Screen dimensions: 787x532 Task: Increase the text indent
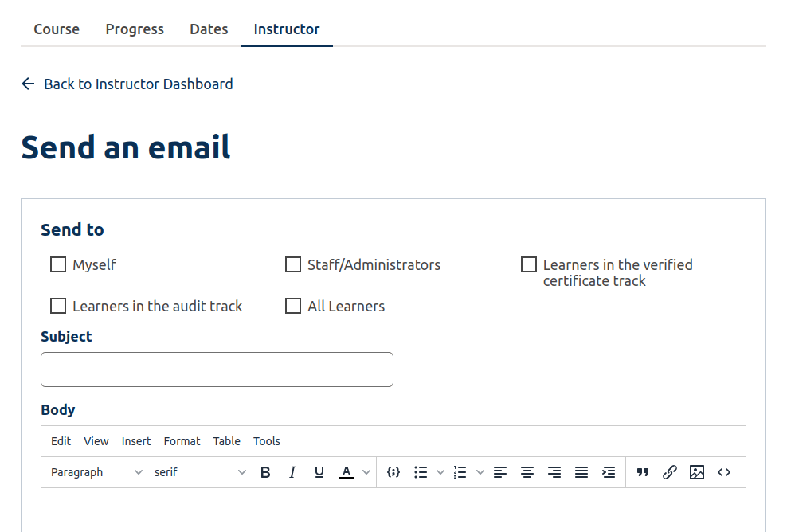pos(609,472)
